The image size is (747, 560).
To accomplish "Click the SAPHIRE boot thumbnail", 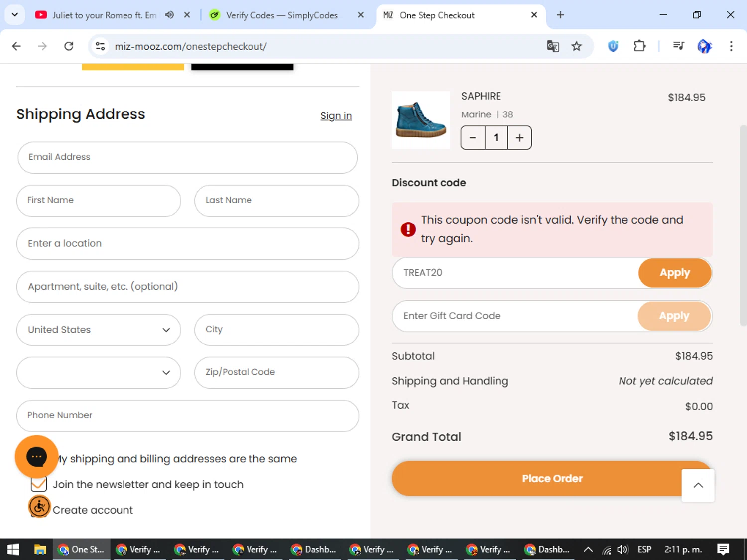I will click(421, 120).
